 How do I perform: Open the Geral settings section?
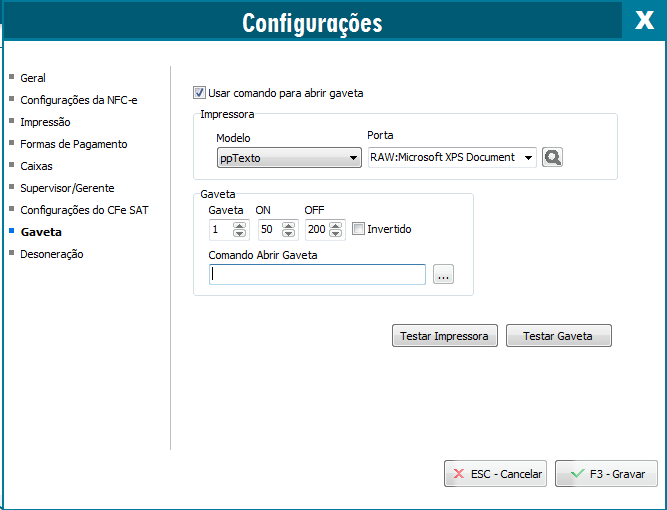[x=33, y=78]
